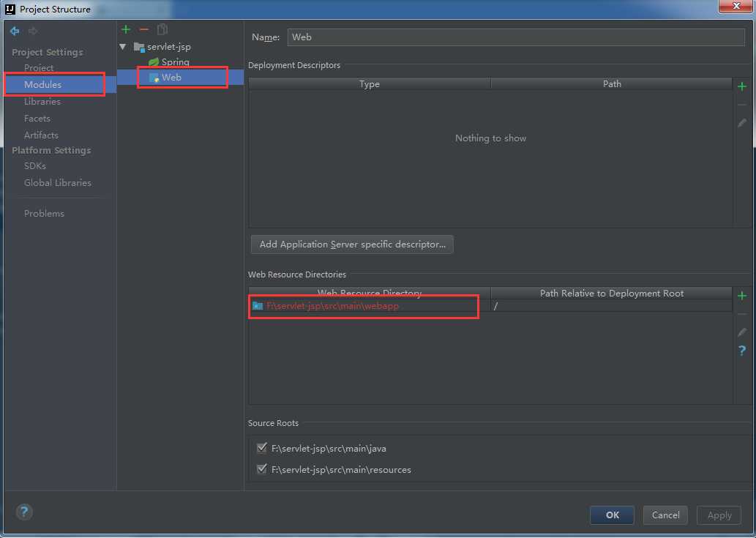Click the Apply button
The height and width of the screenshot is (538, 756).
coord(719,515)
